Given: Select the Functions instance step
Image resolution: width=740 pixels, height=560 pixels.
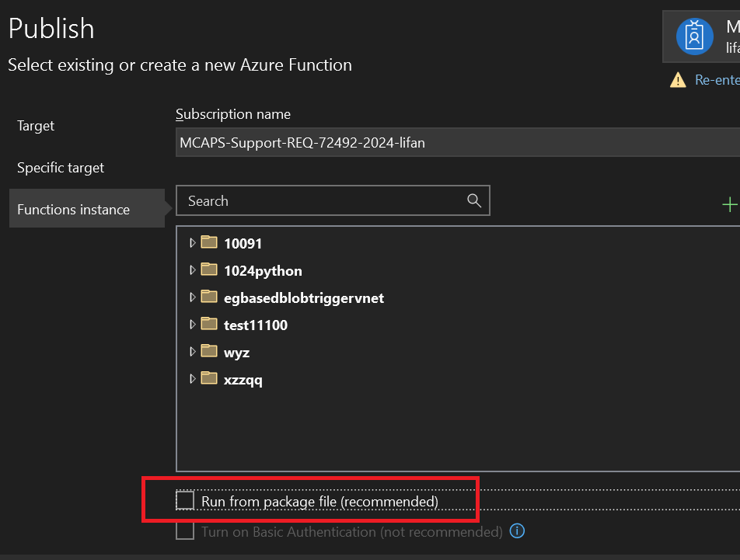Looking at the screenshot, I should pos(73,210).
